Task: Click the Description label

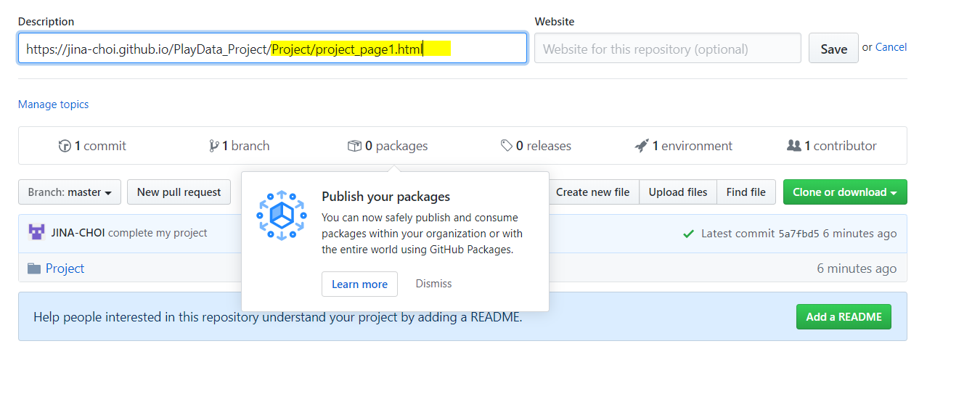Action: point(46,22)
